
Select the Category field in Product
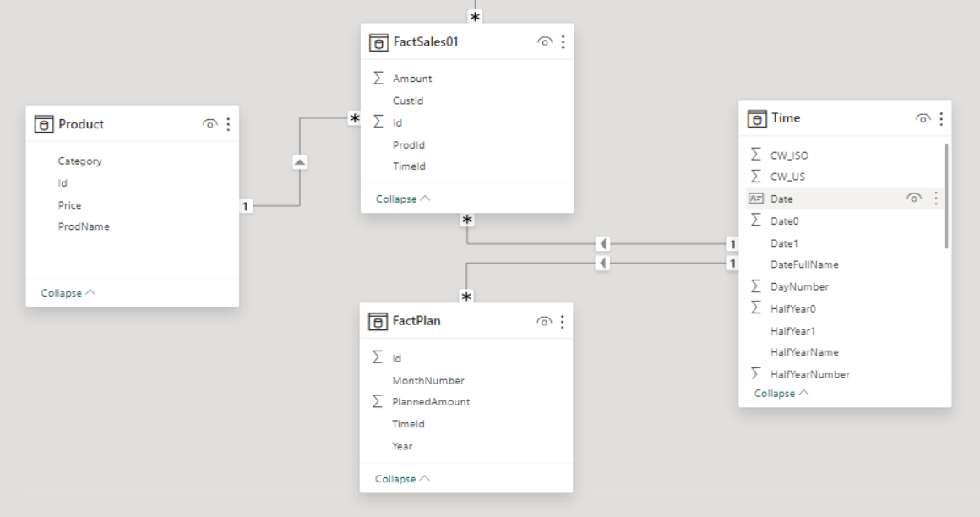point(79,161)
